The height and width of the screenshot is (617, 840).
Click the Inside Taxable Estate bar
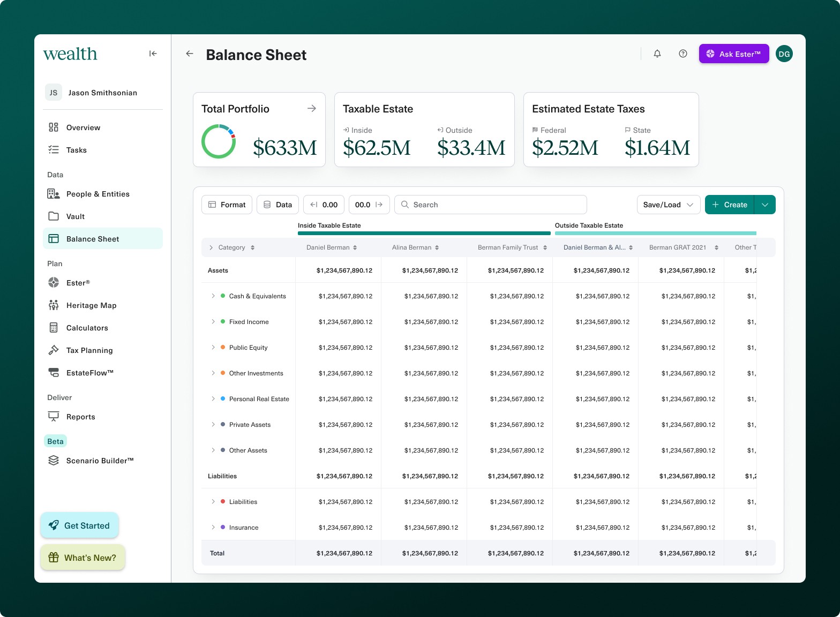point(424,233)
